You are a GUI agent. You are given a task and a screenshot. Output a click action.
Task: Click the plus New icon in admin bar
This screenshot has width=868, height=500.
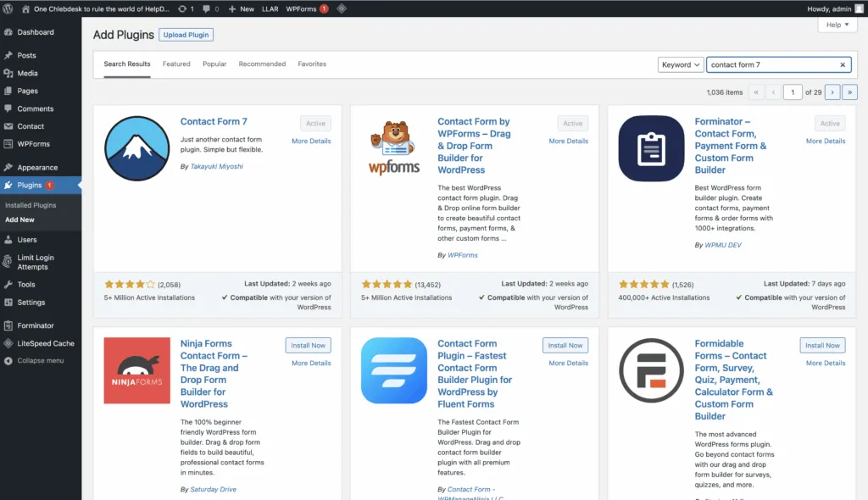pos(232,8)
